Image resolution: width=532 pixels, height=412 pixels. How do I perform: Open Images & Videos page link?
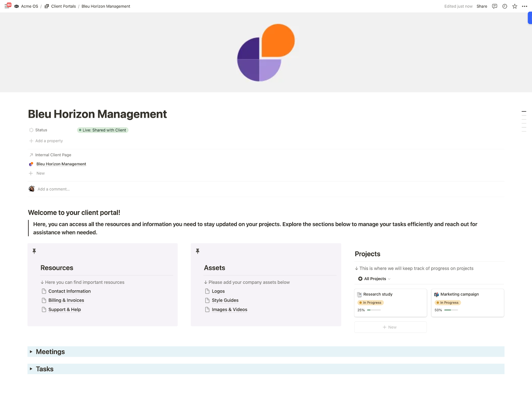pyautogui.click(x=229, y=309)
